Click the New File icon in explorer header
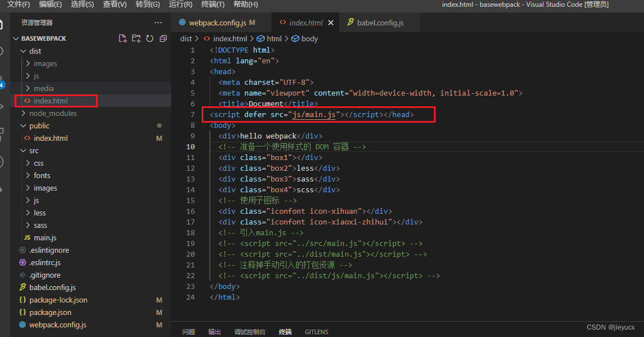The width and height of the screenshot is (644, 337). [123, 38]
